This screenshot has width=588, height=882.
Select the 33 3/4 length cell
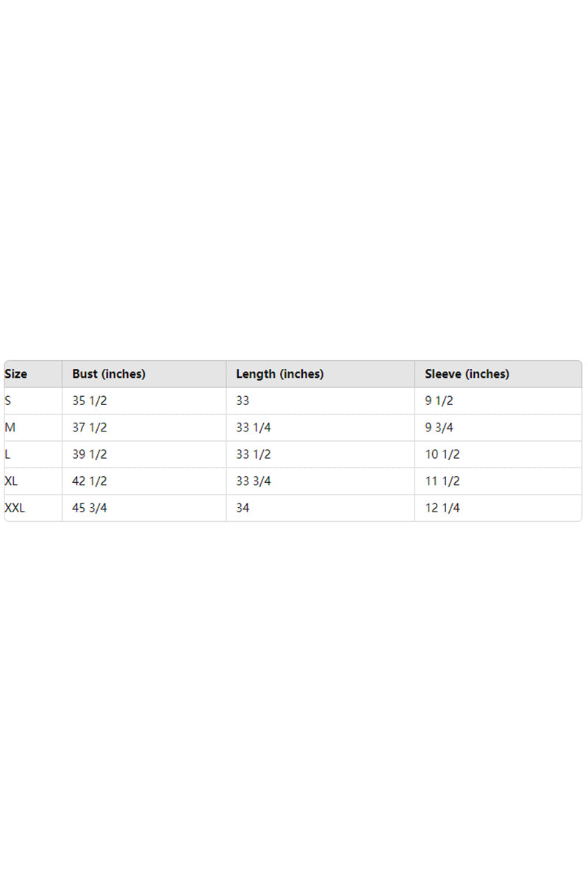254,481
